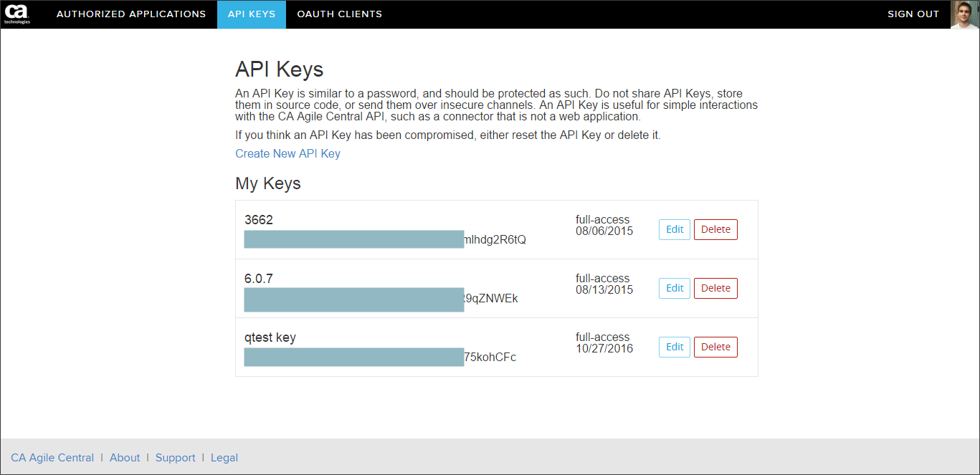Edit the 3662 API key
The image size is (980, 475).
pos(675,229)
